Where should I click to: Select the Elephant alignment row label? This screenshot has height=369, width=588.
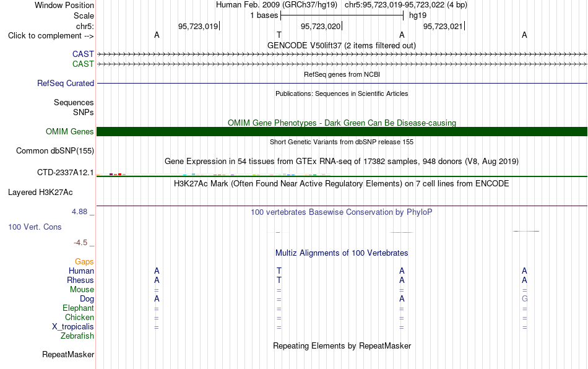point(78,308)
